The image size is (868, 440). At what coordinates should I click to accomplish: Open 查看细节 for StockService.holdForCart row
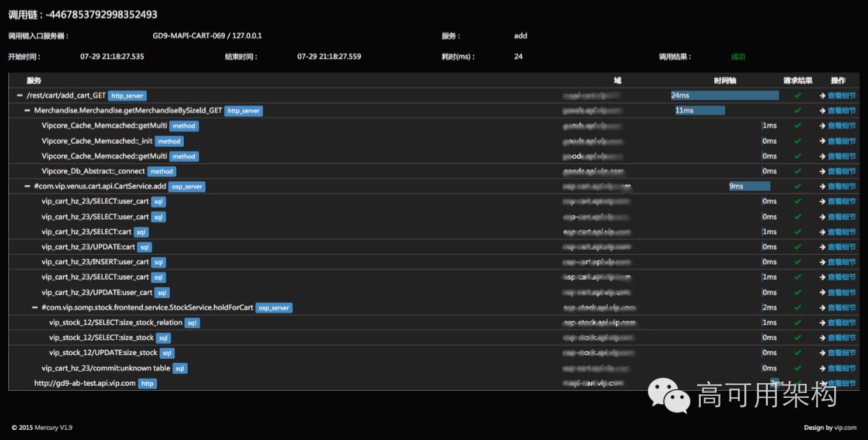pos(842,308)
